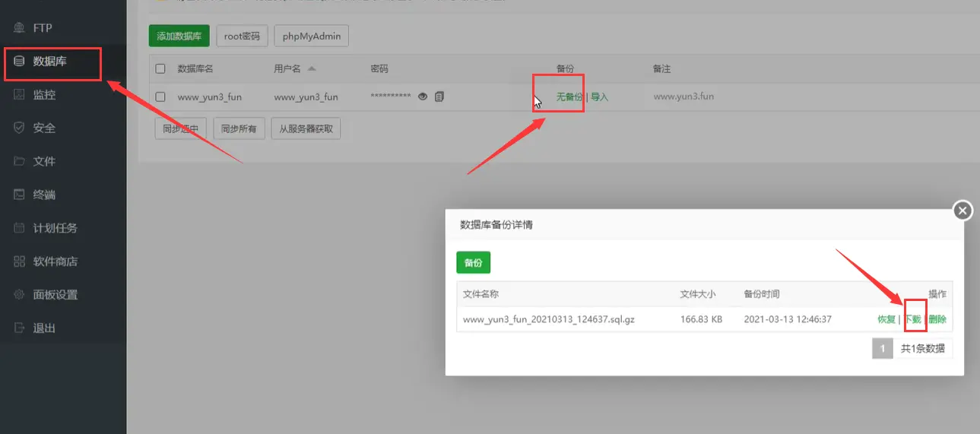Tick the select-all checkbox in table header

coord(160,68)
